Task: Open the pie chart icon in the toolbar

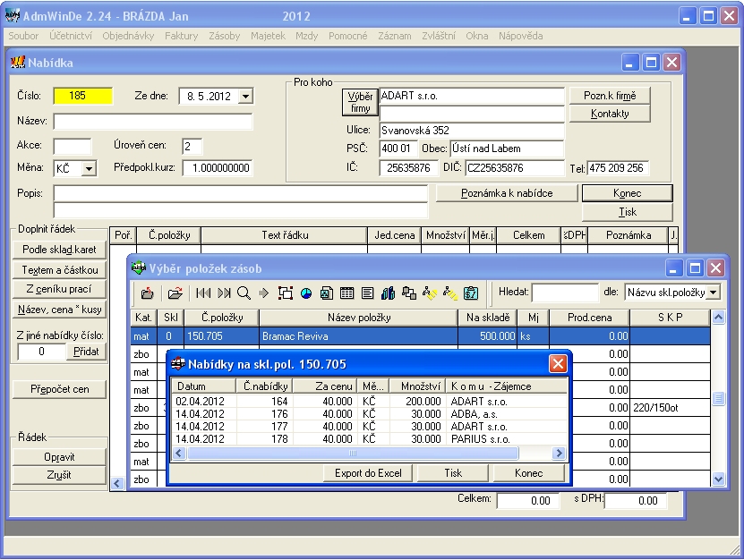Action: click(306, 293)
